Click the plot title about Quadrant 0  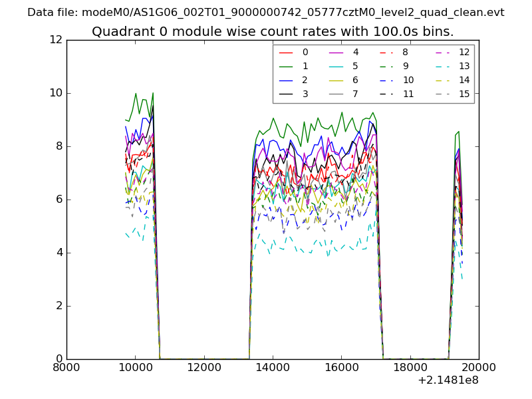tap(273, 32)
